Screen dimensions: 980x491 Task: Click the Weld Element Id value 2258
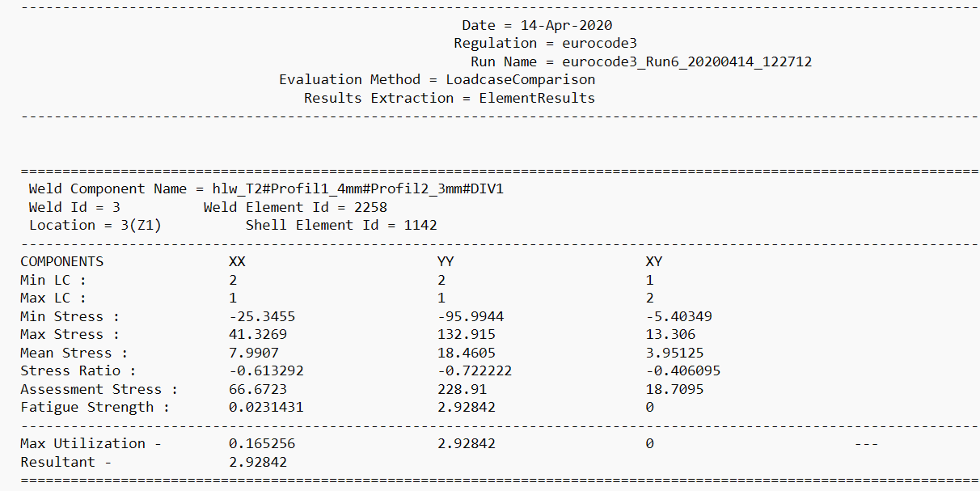coord(370,207)
